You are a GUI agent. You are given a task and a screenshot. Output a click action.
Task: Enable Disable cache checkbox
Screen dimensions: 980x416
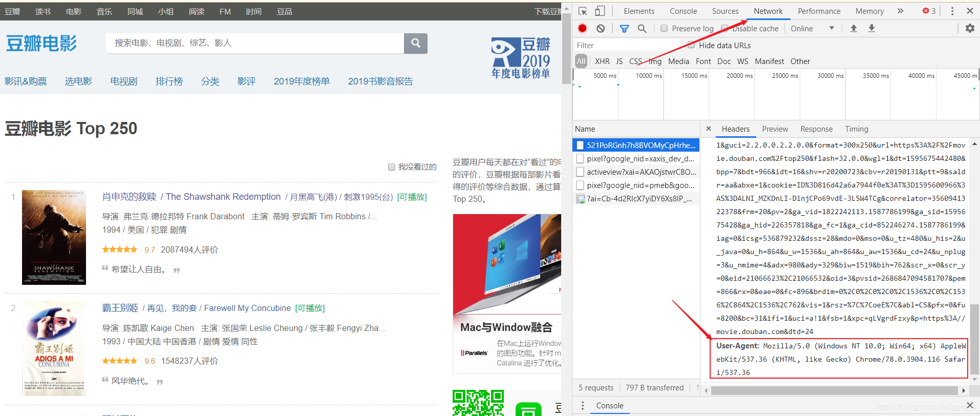point(725,28)
